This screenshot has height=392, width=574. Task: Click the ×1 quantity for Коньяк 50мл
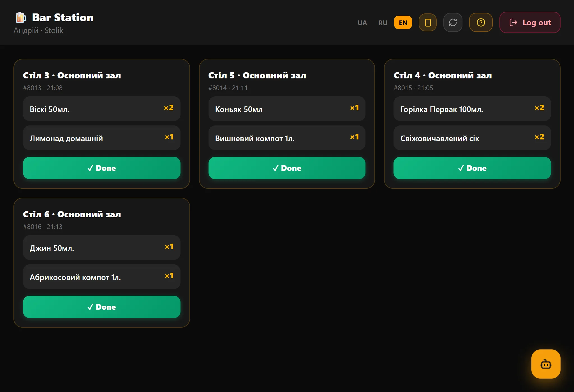pyautogui.click(x=355, y=108)
